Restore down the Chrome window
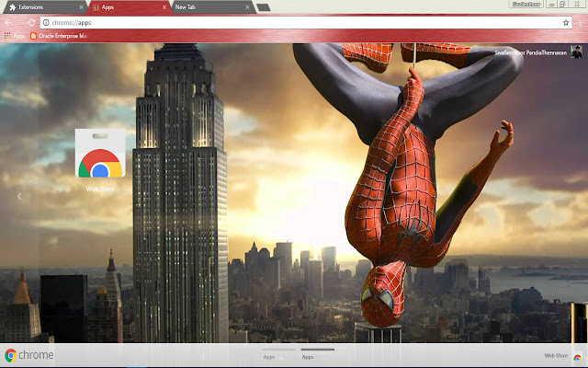 coord(562,4)
